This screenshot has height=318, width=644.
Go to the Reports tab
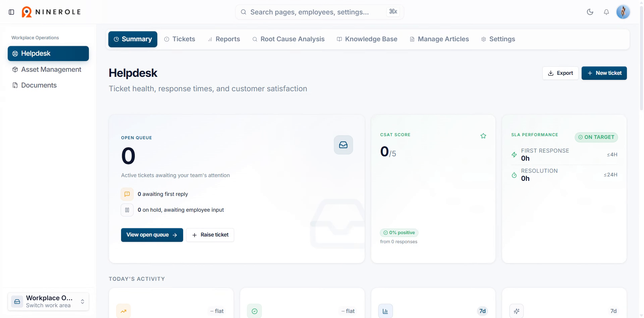pyautogui.click(x=224, y=39)
